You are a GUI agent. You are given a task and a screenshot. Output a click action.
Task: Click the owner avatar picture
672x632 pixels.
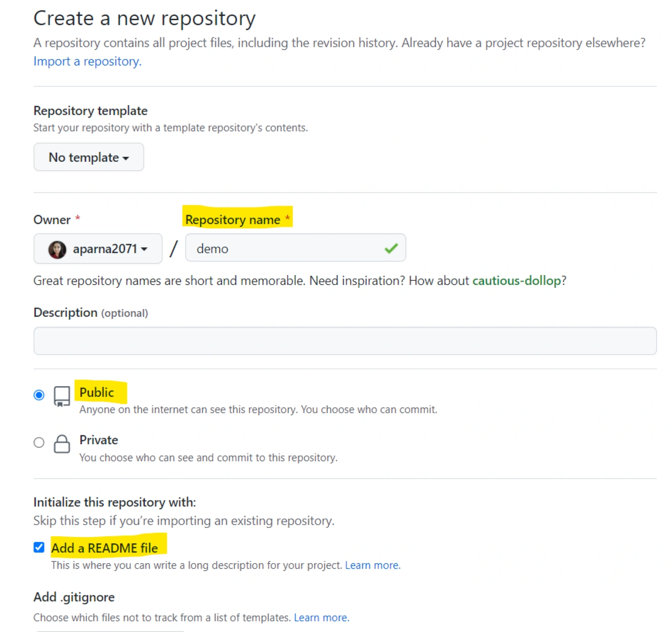57,249
